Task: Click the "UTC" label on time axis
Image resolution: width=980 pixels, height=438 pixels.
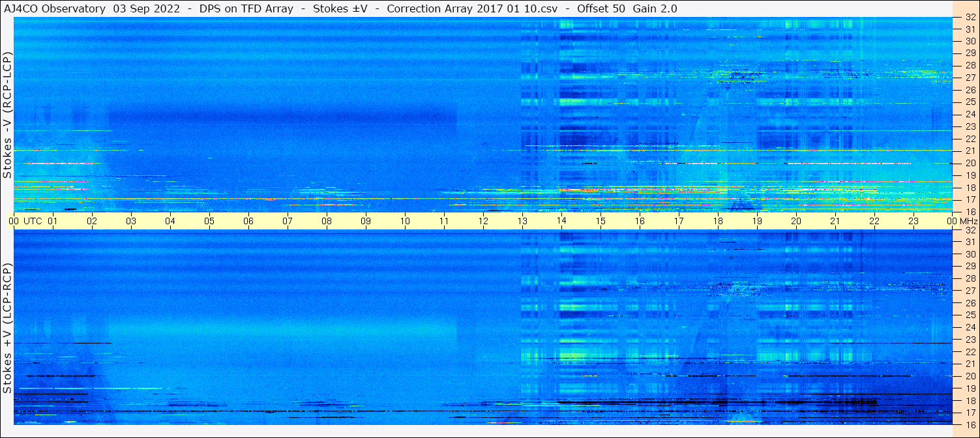Action: [33, 221]
